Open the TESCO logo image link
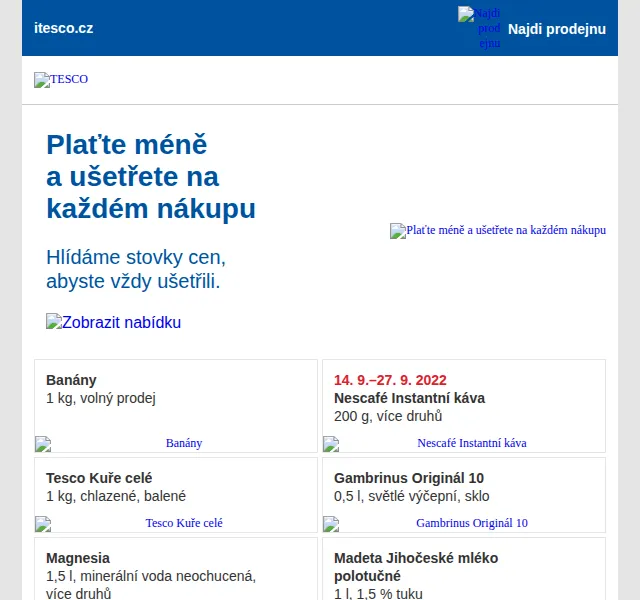 pos(61,79)
